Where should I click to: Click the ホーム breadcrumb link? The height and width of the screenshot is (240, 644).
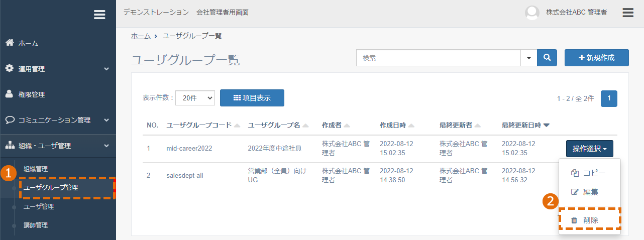[x=141, y=36]
